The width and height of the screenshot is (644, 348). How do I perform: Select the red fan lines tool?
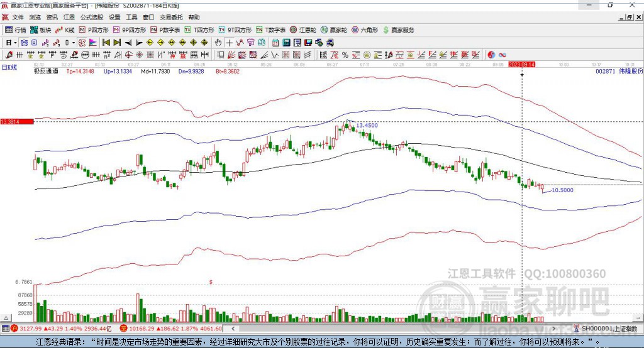231,55
